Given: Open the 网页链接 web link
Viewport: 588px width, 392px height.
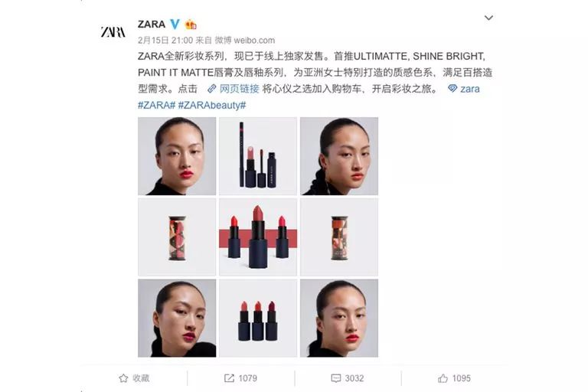Looking at the screenshot, I should (x=234, y=89).
